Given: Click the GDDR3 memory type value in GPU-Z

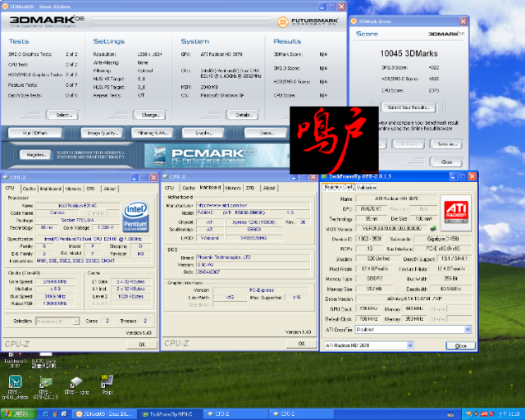Looking at the screenshot, I should coord(374,279).
